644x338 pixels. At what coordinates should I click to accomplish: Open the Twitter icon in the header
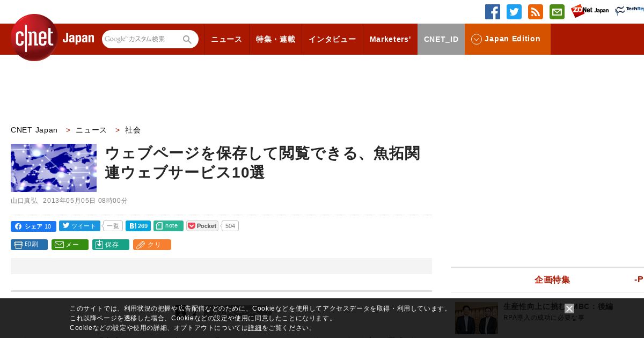514,12
